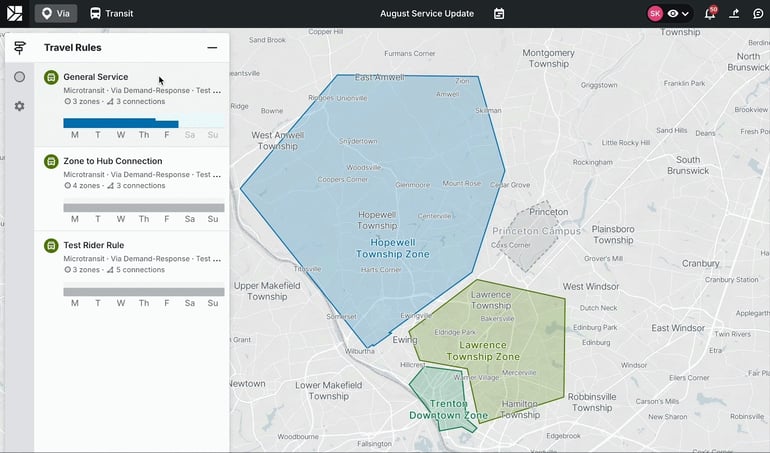Toggle the Lawrence Township Zone polygon
The height and width of the screenshot is (453, 770).
483,351
